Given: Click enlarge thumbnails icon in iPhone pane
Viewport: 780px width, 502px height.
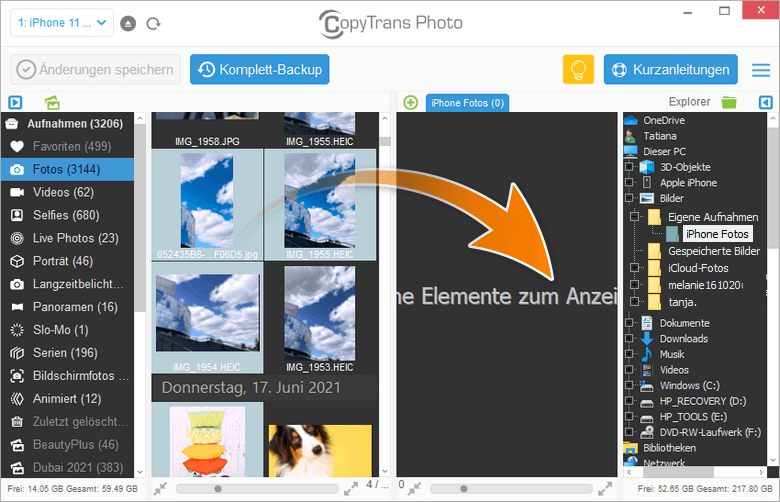Looking at the screenshot, I should 351,489.
